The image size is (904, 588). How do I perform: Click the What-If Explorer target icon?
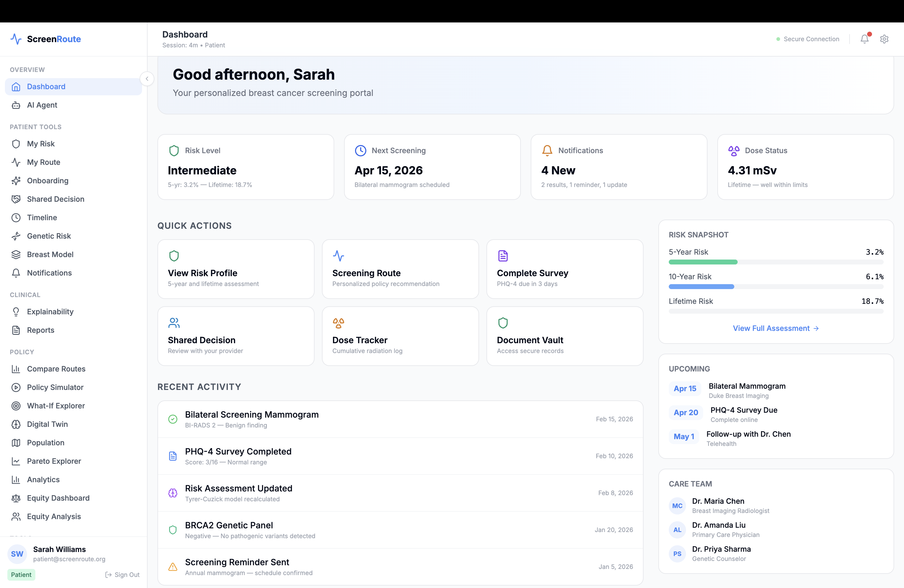tap(16, 406)
